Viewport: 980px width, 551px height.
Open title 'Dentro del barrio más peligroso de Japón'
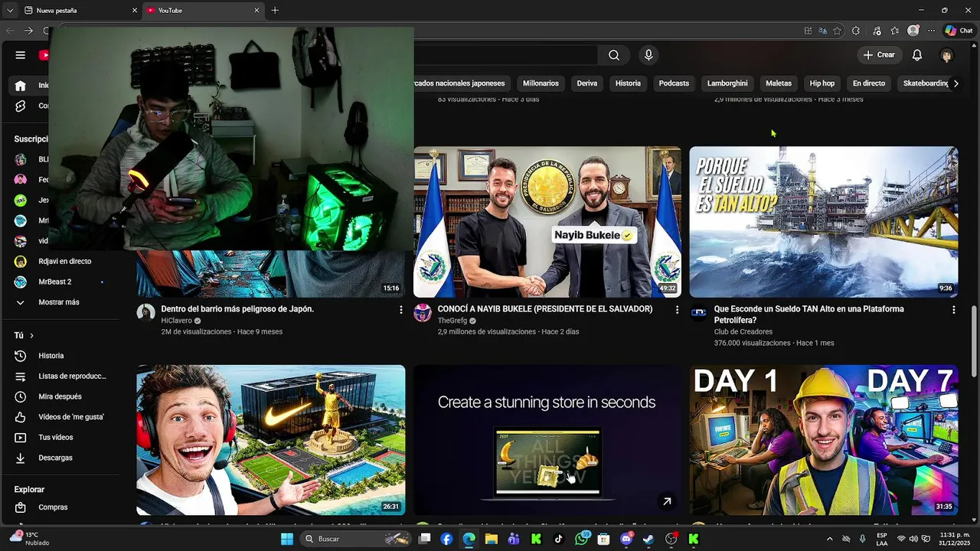tap(237, 309)
